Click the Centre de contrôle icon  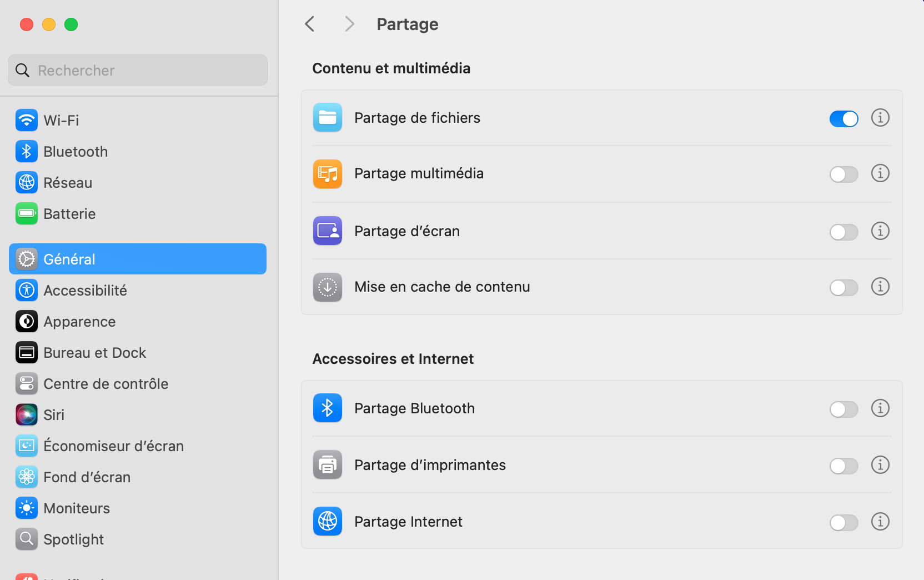pyautogui.click(x=27, y=383)
